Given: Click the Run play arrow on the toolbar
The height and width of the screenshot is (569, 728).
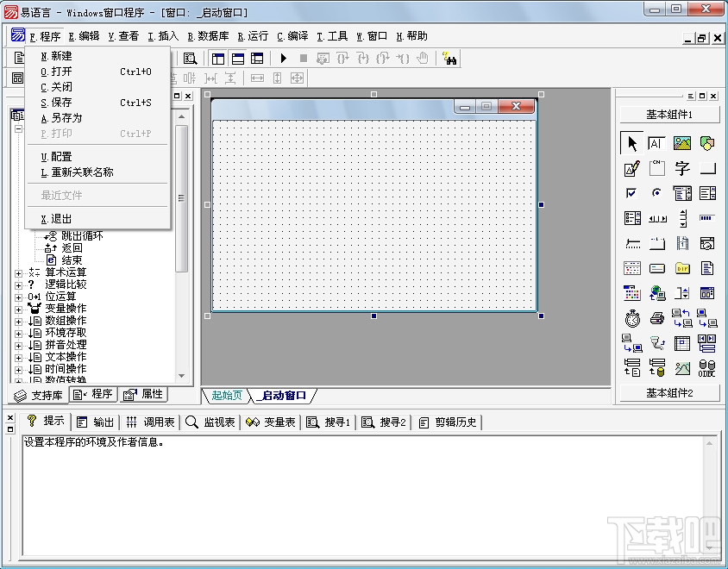Looking at the screenshot, I should [283, 58].
